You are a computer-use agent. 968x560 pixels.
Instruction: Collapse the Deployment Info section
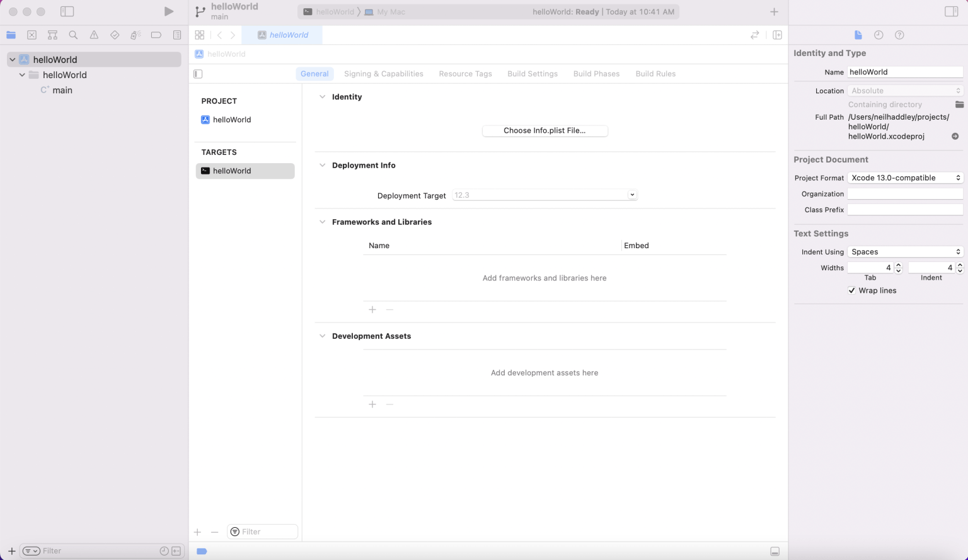322,166
